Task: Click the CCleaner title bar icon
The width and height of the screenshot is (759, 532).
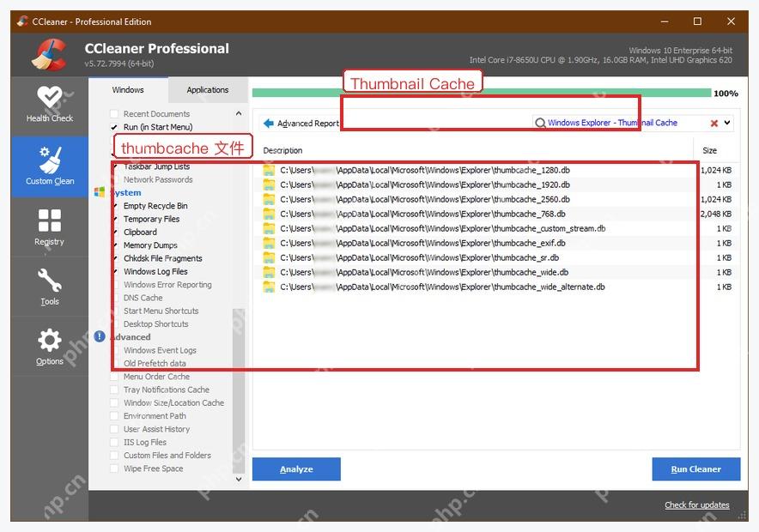Action: [x=22, y=21]
